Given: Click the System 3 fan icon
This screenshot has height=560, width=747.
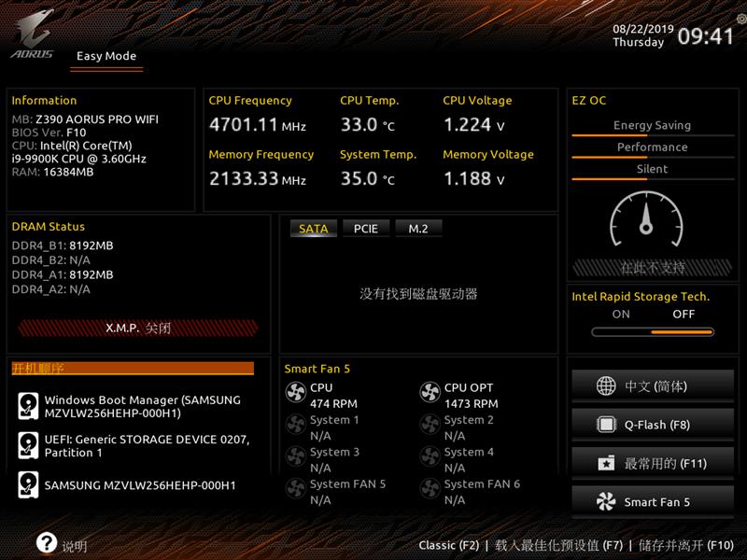Looking at the screenshot, I should tap(295, 456).
